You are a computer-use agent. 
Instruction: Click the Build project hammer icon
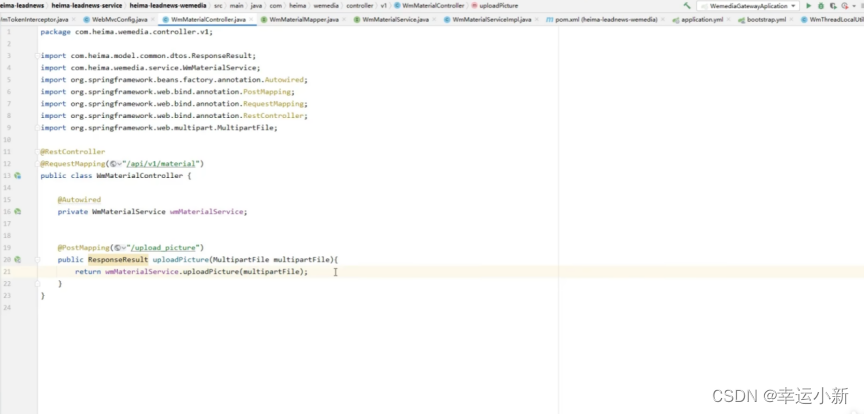pos(687,6)
